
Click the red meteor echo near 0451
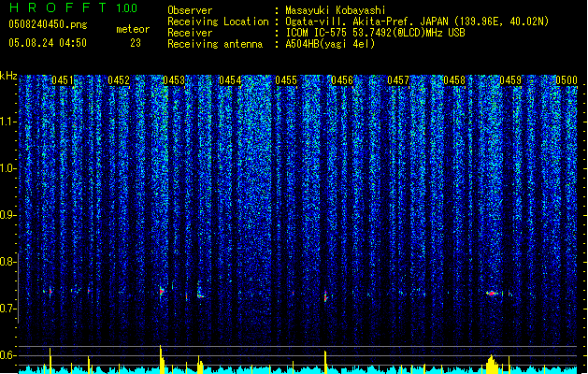click(x=50, y=292)
